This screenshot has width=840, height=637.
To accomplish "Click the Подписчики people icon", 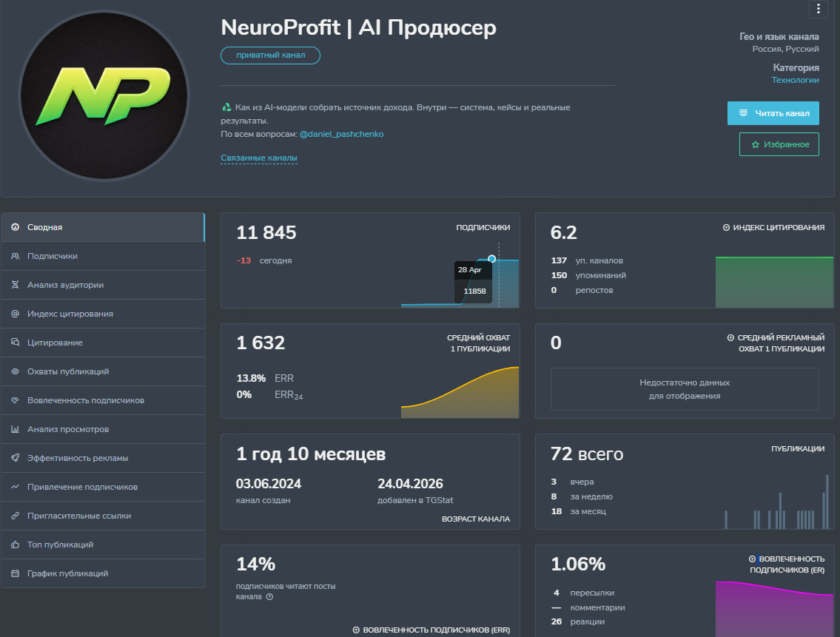I will click(15, 256).
